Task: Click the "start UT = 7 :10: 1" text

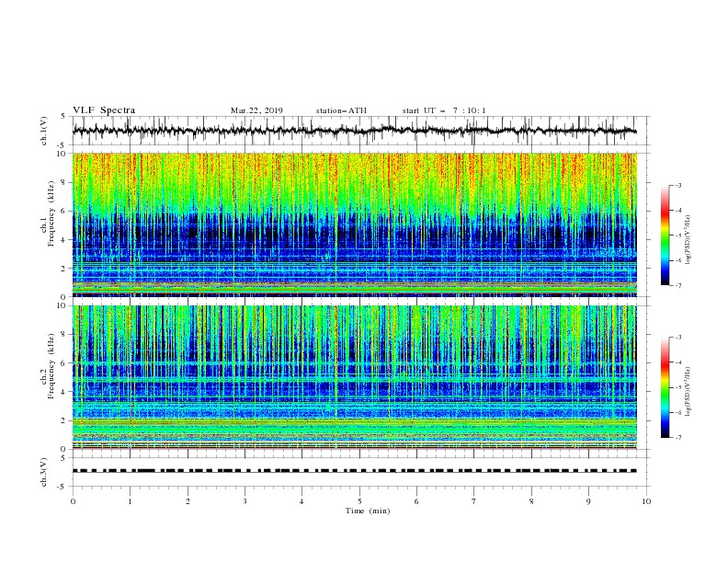Action: pos(443,110)
